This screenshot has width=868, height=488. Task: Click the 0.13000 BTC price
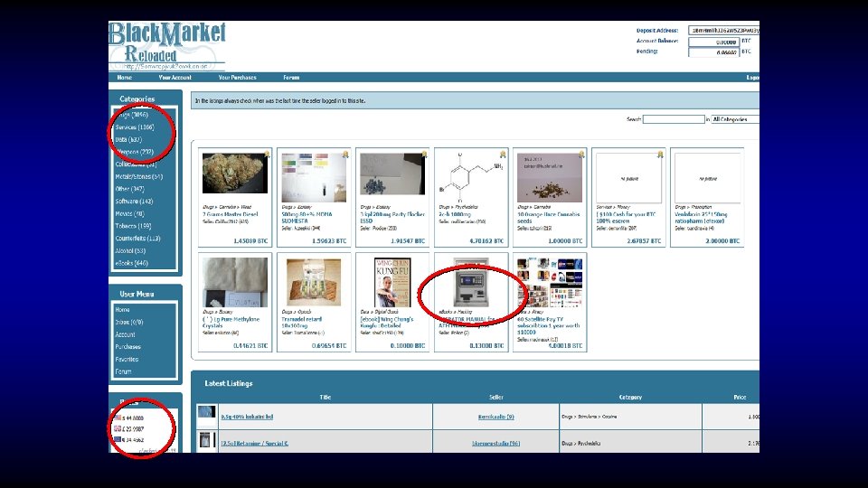pyautogui.click(x=486, y=346)
